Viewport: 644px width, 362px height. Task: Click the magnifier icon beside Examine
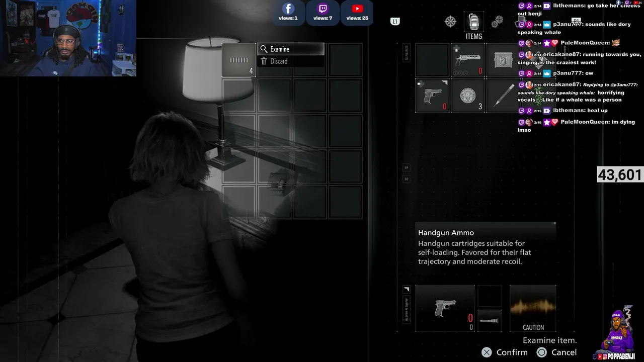(x=264, y=49)
